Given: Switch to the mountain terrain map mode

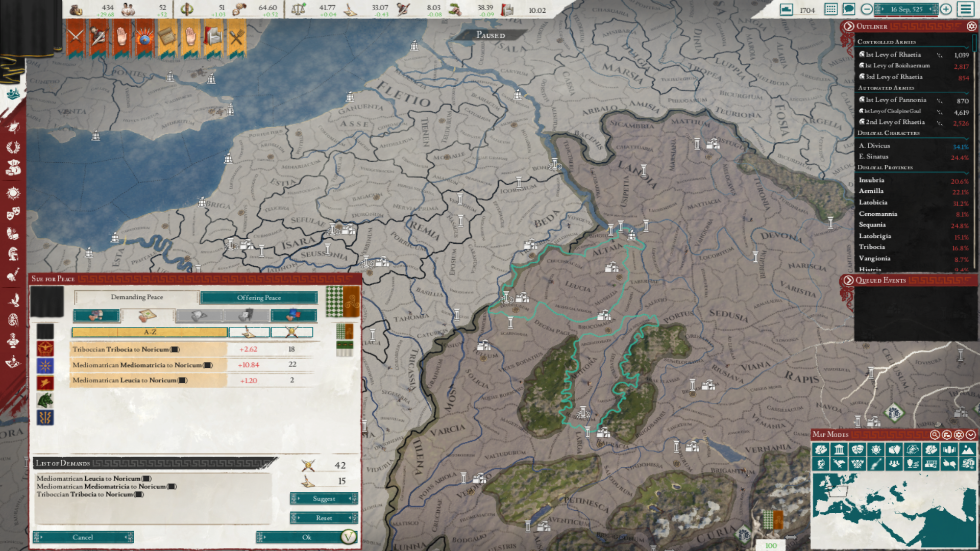Looking at the screenshot, I should pos(968,449).
